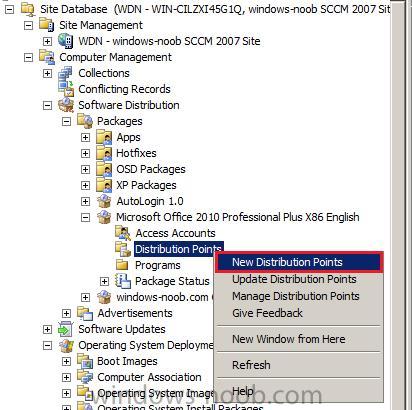Click the AutoLogin 1.0 package icon

104,201
